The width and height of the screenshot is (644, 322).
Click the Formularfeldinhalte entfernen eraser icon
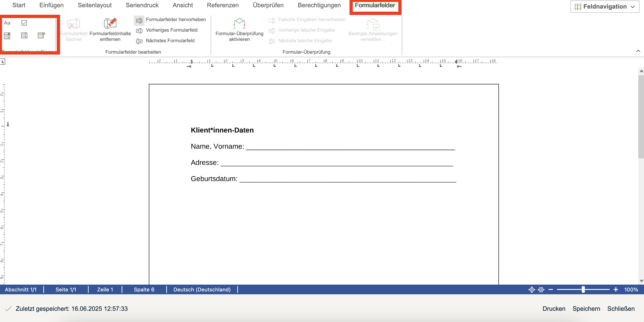pyautogui.click(x=110, y=23)
